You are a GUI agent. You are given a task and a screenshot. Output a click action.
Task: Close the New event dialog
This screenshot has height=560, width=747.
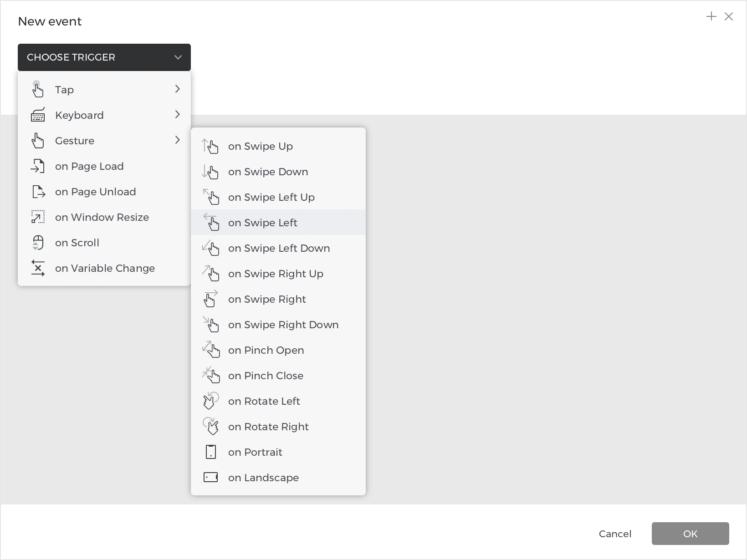click(729, 16)
